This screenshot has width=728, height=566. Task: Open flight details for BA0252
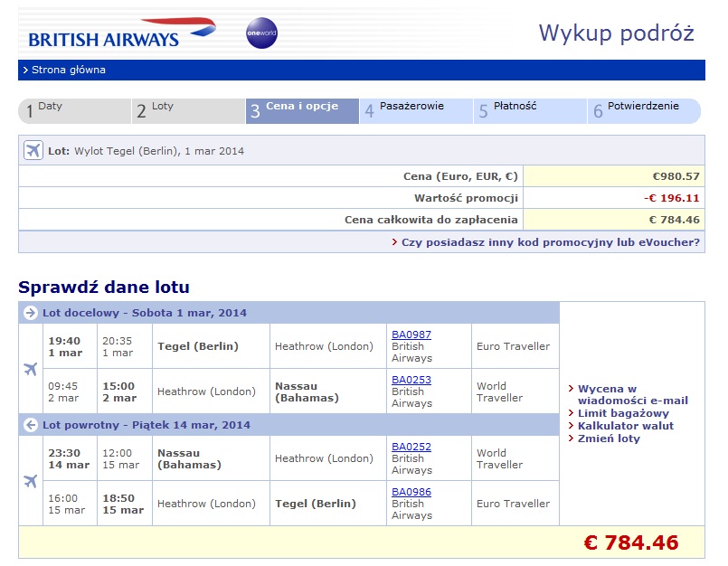[x=411, y=447]
